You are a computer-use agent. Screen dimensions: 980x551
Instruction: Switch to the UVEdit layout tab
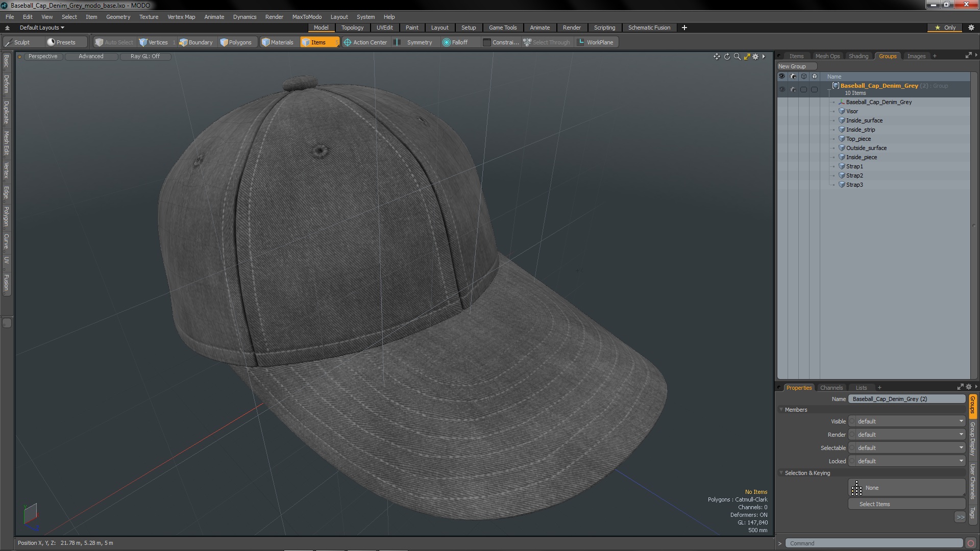click(x=384, y=28)
